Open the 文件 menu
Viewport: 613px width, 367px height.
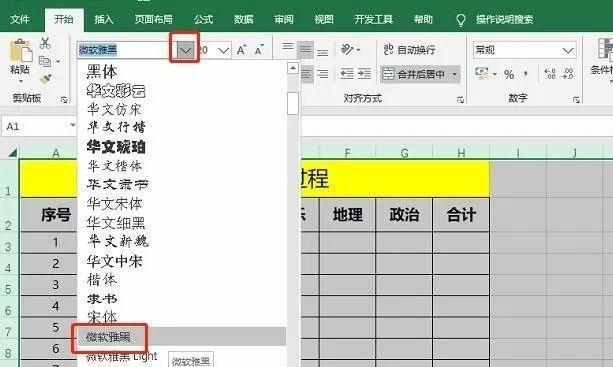click(20, 19)
